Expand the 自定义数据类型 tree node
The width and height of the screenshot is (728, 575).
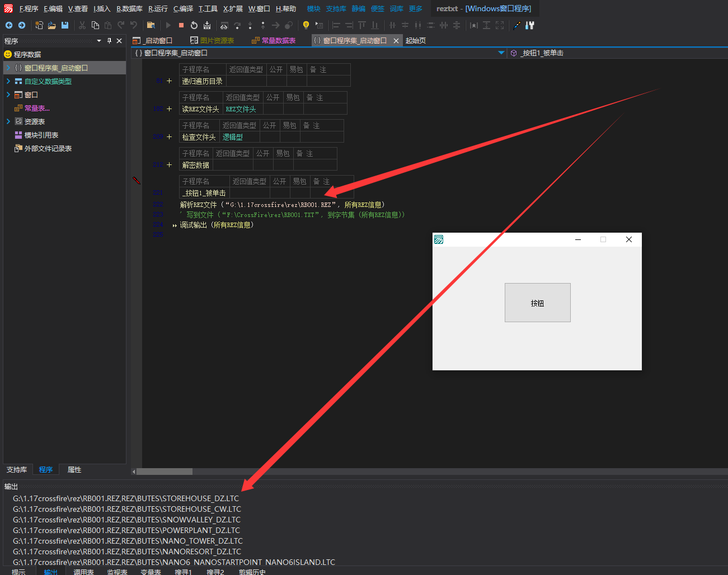pyautogui.click(x=8, y=81)
